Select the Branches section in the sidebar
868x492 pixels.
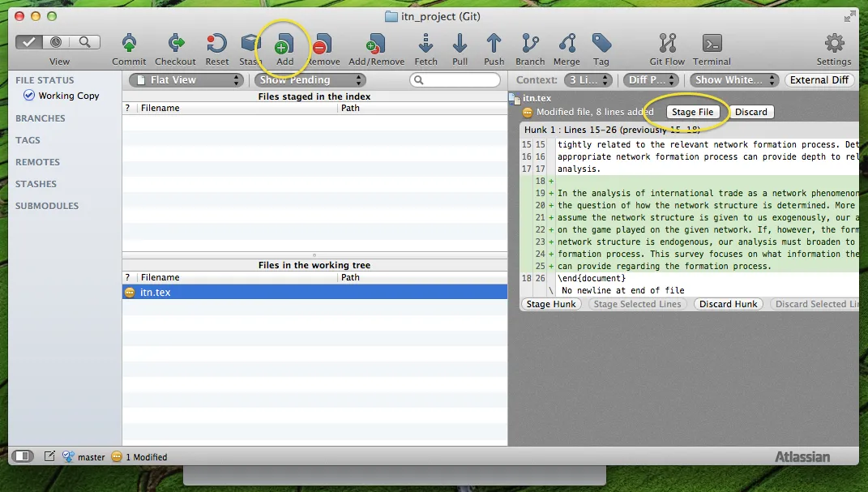click(x=40, y=118)
